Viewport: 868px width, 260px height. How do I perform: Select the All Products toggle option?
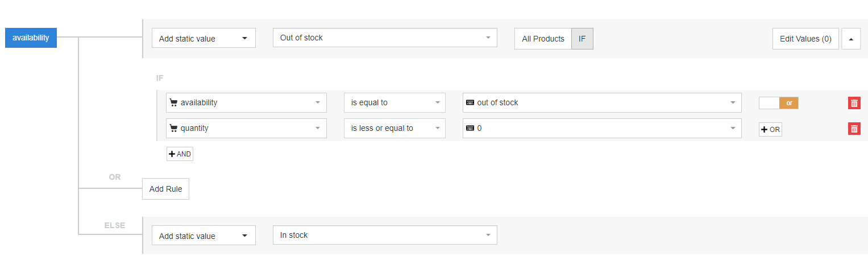[x=543, y=39]
